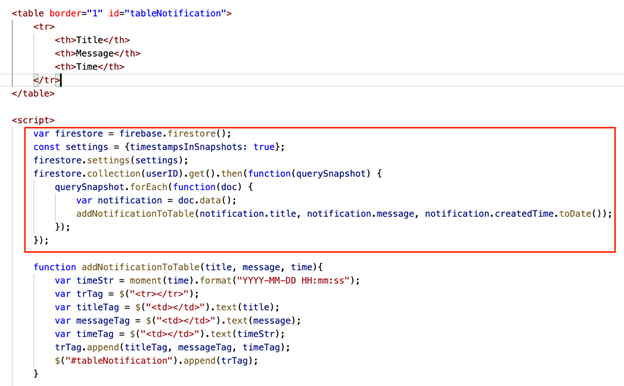Click the addNotificationToTable call with notification.title

pos(344,214)
